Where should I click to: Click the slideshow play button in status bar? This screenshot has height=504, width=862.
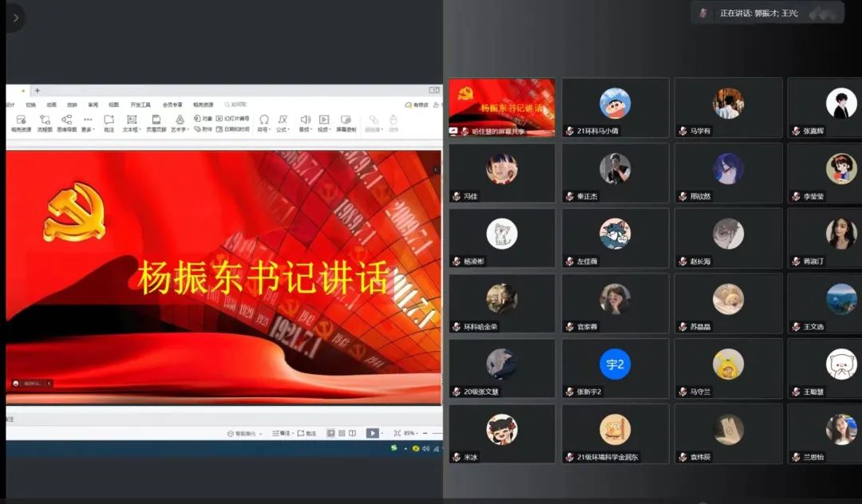[x=372, y=433]
